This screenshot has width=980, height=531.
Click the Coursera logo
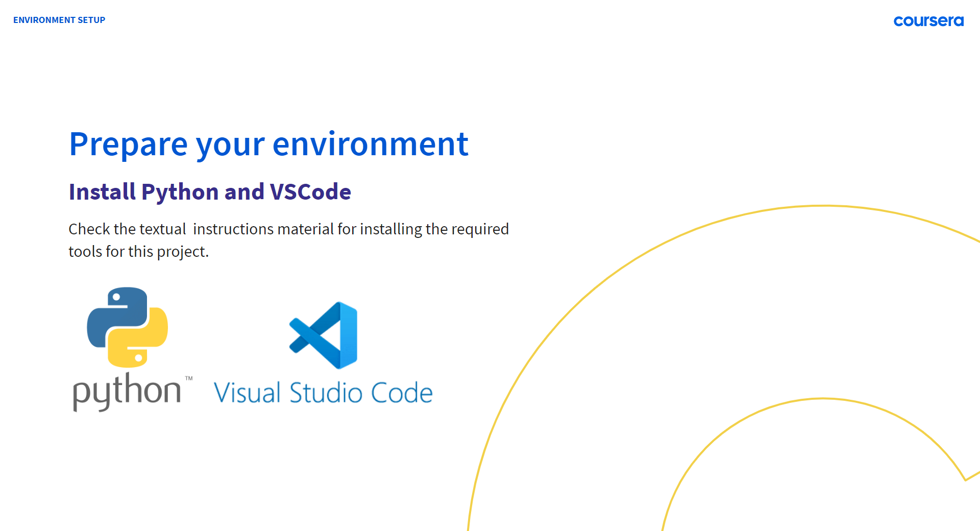point(928,21)
